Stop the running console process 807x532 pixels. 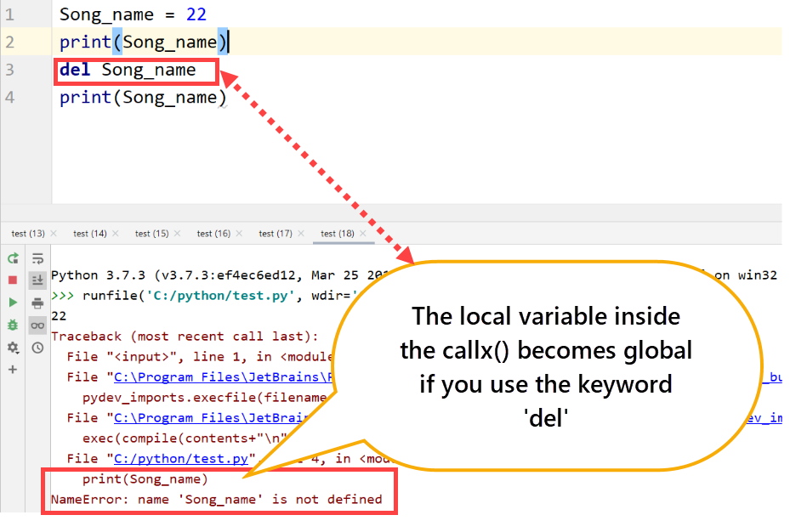coord(13,280)
